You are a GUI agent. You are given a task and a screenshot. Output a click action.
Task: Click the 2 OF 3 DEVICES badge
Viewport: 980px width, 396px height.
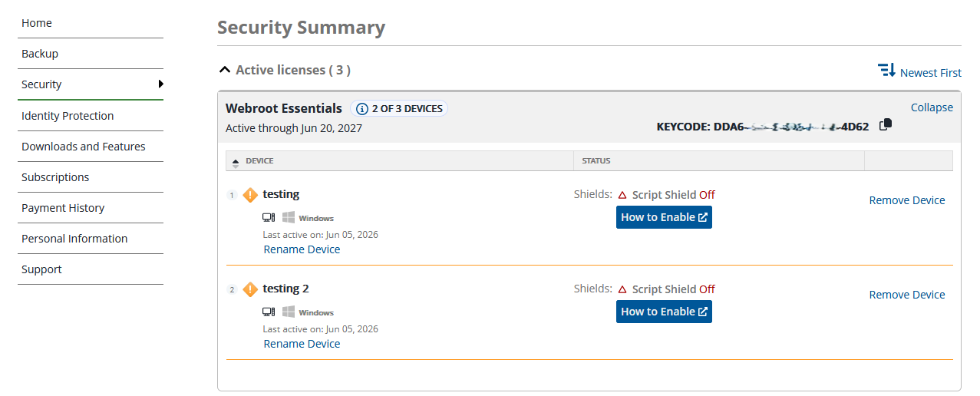click(x=399, y=109)
